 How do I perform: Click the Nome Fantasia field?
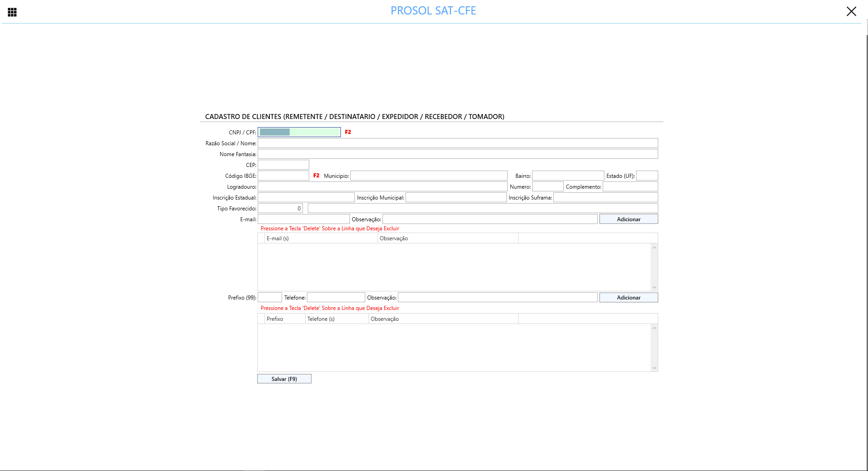tap(458, 154)
